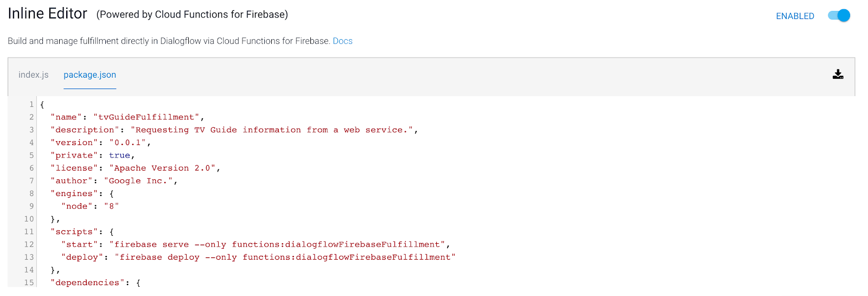868x296 pixels.
Task: Click the "tvGuideFulfillment" name value
Action: click(x=146, y=117)
